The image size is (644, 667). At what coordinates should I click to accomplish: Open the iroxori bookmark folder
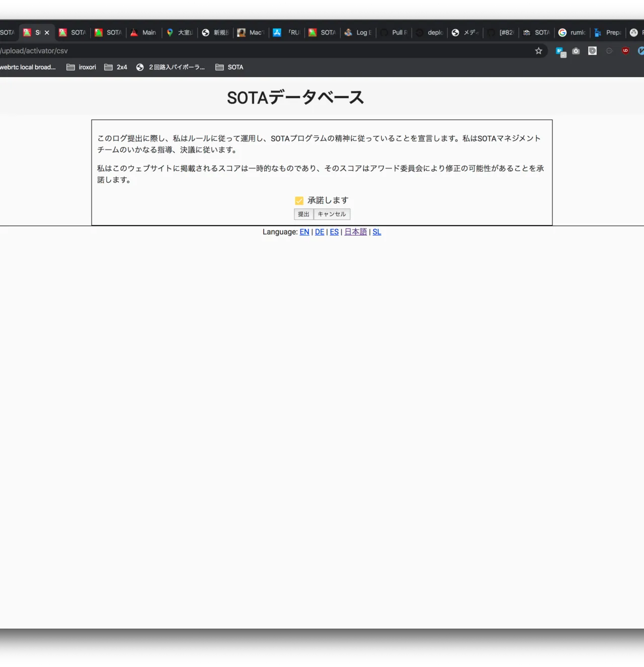[81, 67]
